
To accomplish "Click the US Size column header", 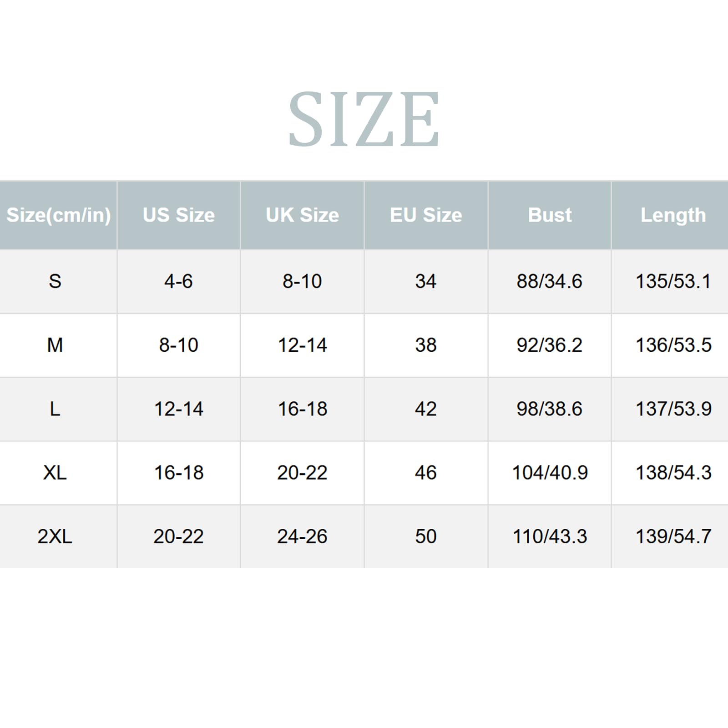I will (179, 215).
